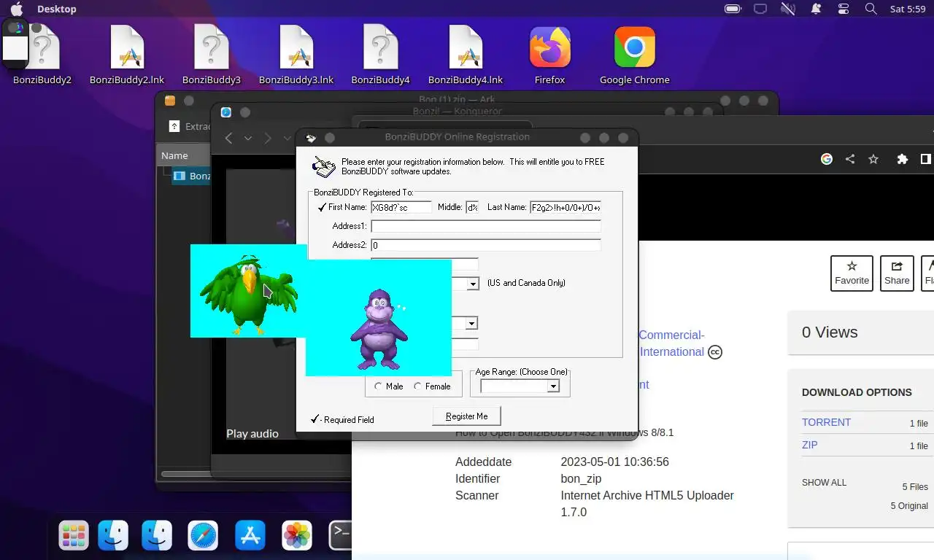Click the Address2 input field
The image size is (934, 560).
pos(486,245)
